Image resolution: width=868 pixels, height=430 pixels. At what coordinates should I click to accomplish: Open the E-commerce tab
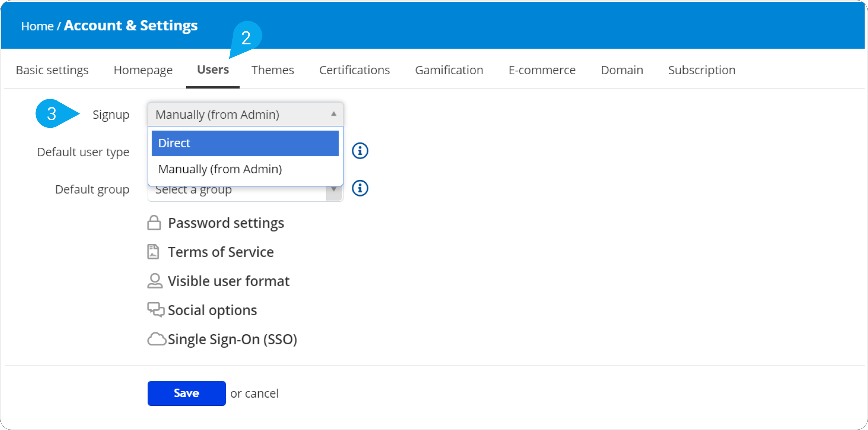(542, 70)
